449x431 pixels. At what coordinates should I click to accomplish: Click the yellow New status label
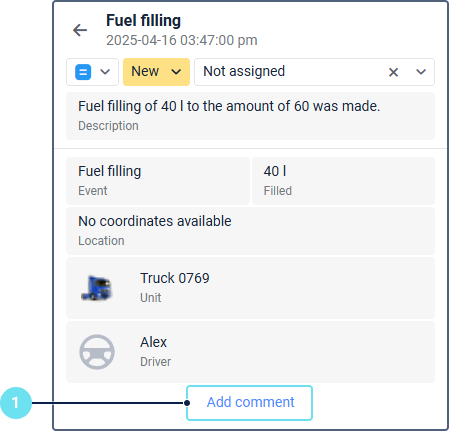tap(145, 71)
